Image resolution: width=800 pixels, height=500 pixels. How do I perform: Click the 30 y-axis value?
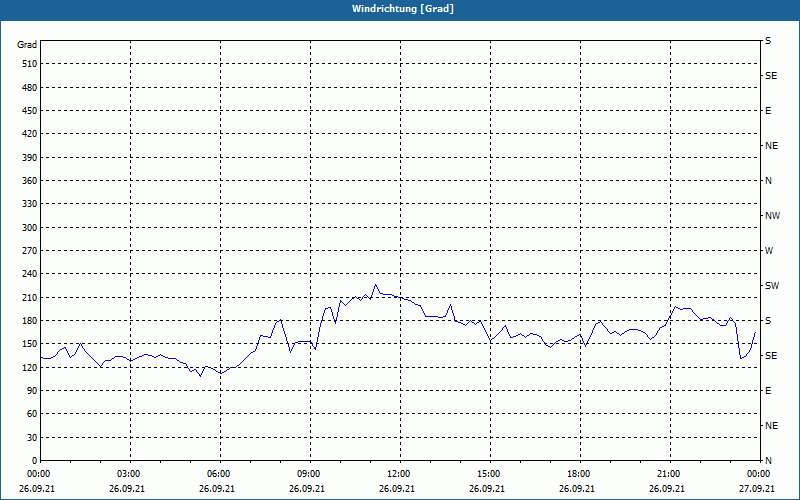[x=32, y=438]
